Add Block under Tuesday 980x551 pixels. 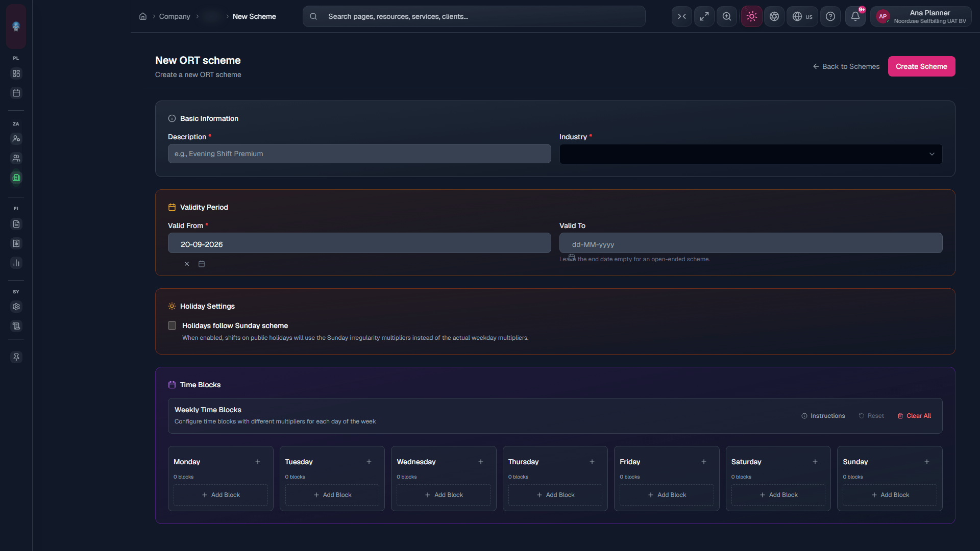332,495
